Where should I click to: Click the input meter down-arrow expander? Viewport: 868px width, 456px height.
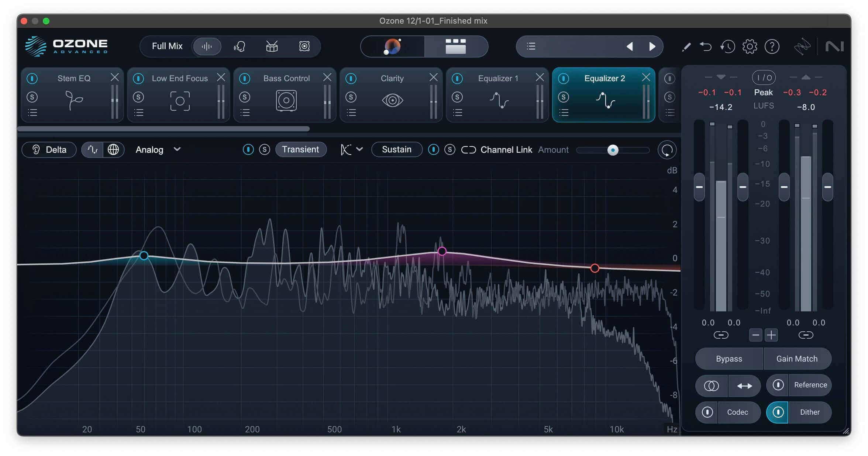tap(721, 77)
